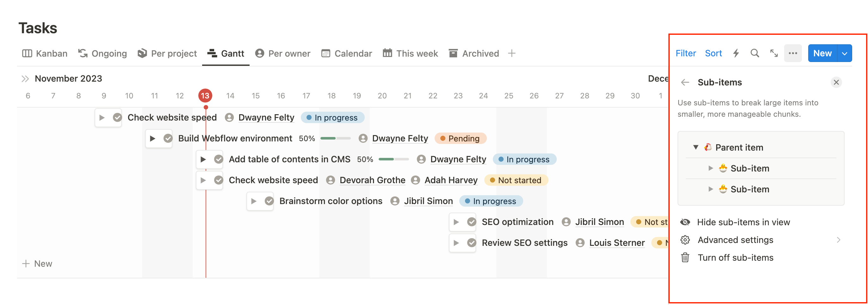Close the Sub-items panel
868x305 pixels.
(x=836, y=83)
